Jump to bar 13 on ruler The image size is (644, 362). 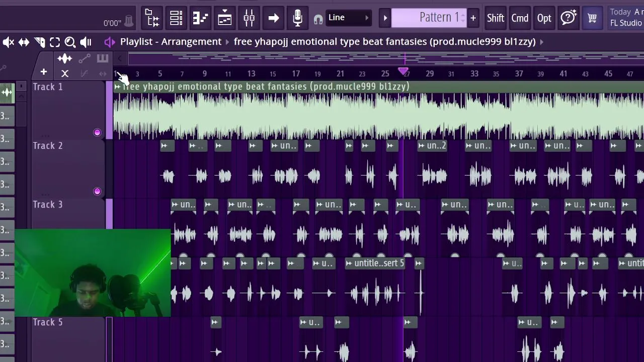click(251, 74)
